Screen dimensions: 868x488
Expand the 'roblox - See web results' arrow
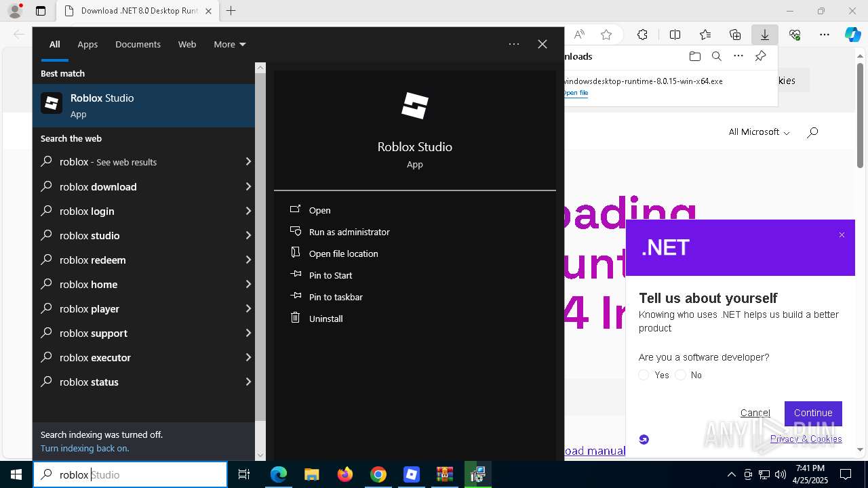248,162
